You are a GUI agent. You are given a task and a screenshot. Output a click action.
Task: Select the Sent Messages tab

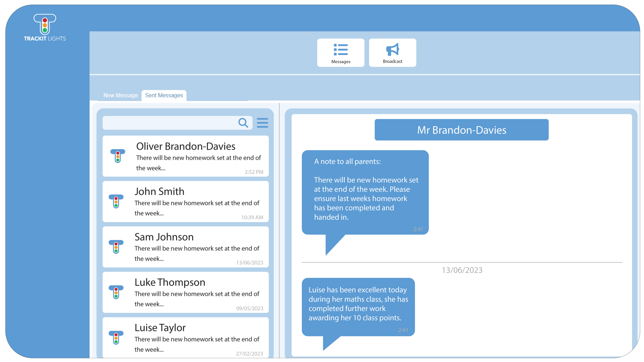164,95
